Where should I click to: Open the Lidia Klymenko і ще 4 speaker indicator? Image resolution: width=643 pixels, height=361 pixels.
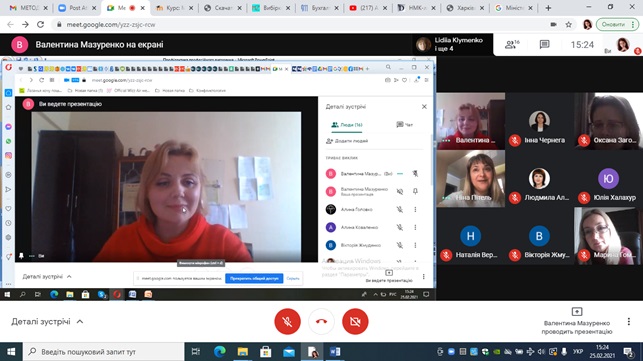pyautogui.click(x=452, y=44)
